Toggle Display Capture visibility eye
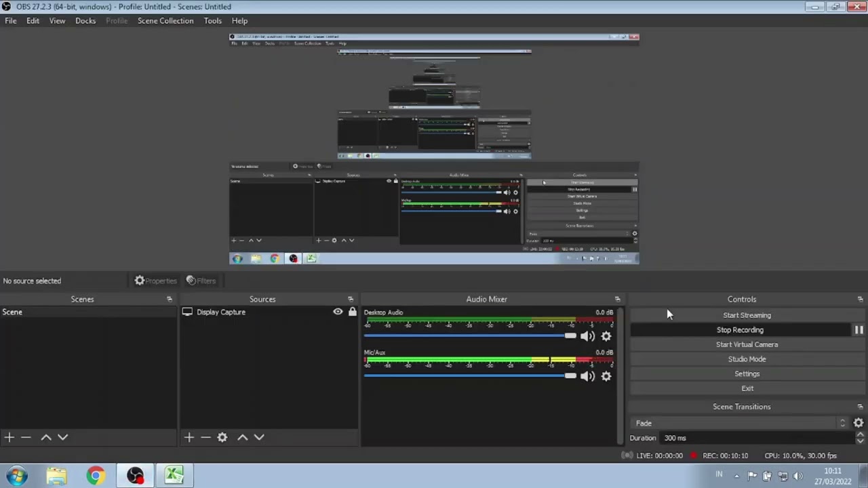The image size is (868, 488). (x=338, y=312)
